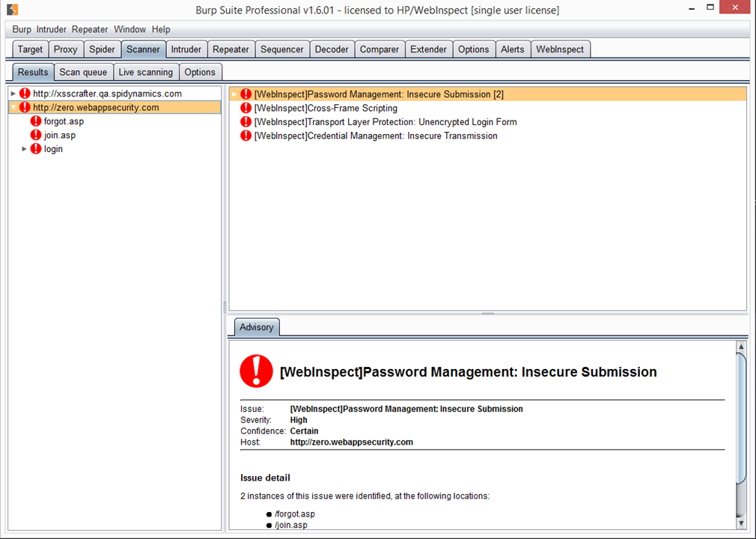Expand the Password Management issue group
Image resolution: width=756 pixels, height=539 pixels.
click(x=234, y=94)
